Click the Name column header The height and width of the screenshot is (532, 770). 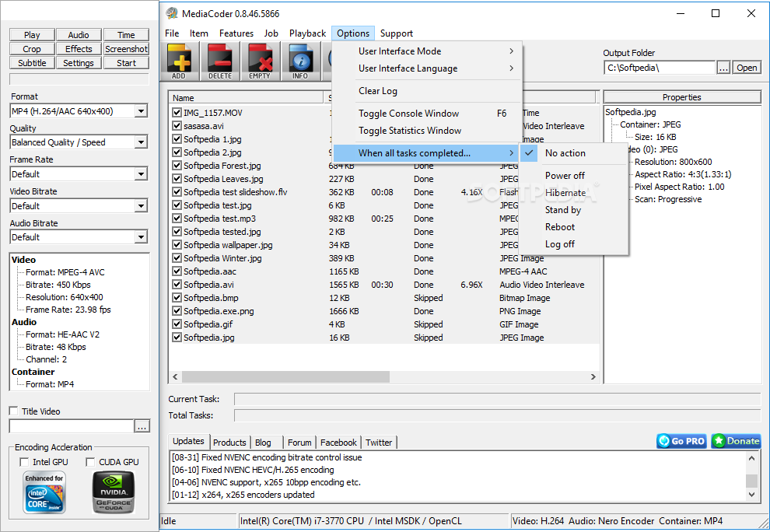(x=246, y=98)
